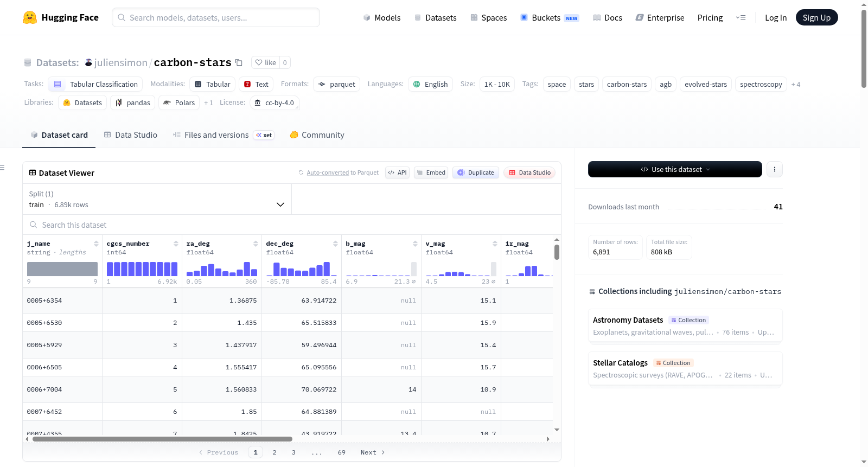The height and width of the screenshot is (467, 868).
Task: Switch to the Dataset card tab
Action: [59, 135]
